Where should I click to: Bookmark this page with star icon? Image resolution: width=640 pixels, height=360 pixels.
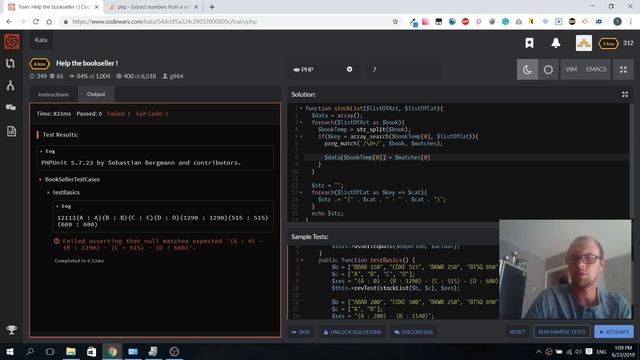pyautogui.click(x=395, y=22)
